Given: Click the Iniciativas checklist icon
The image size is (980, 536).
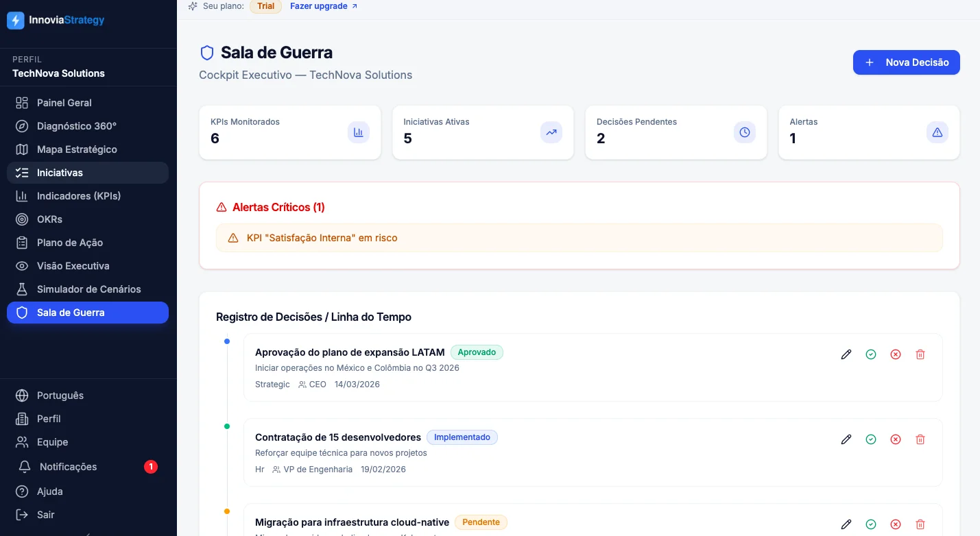Looking at the screenshot, I should 22,173.
